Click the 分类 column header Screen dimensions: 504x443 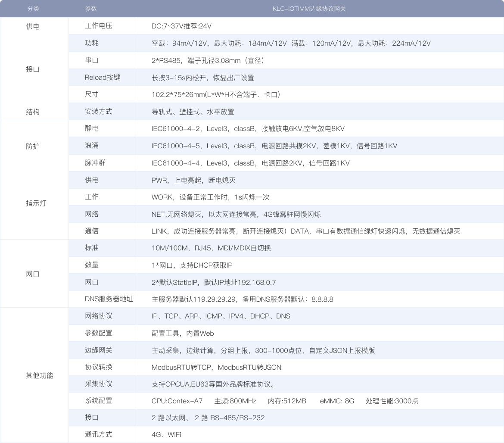pos(34,9)
